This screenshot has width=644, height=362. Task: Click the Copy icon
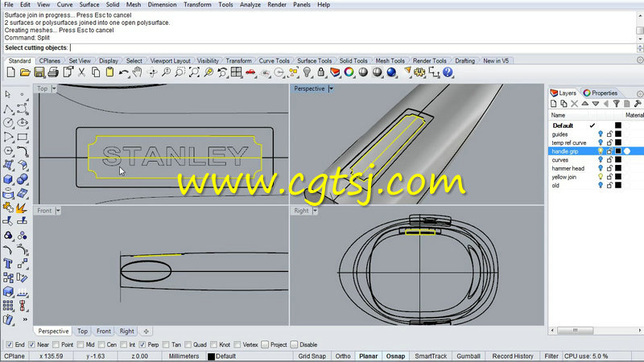pyautogui.click(x=96, y=72)
